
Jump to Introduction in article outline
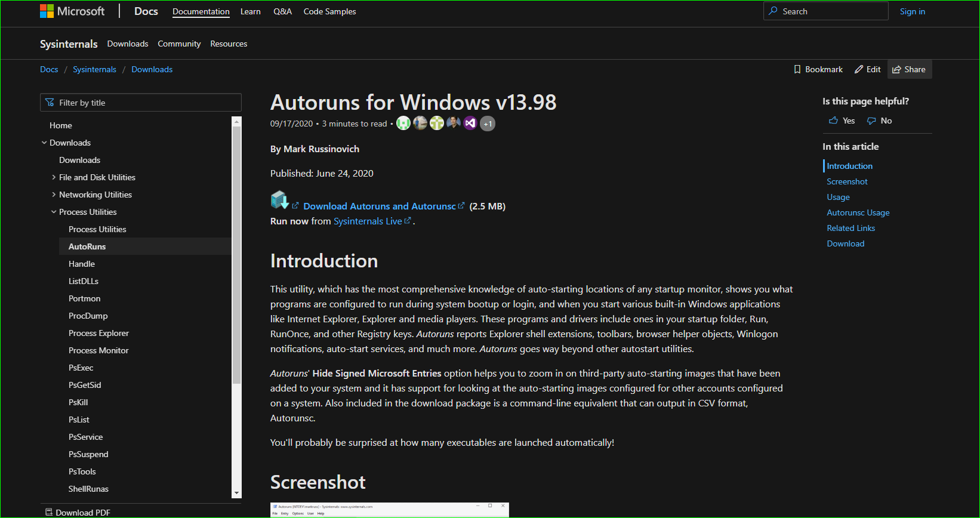pyautogui.click(x=849, y=166)
